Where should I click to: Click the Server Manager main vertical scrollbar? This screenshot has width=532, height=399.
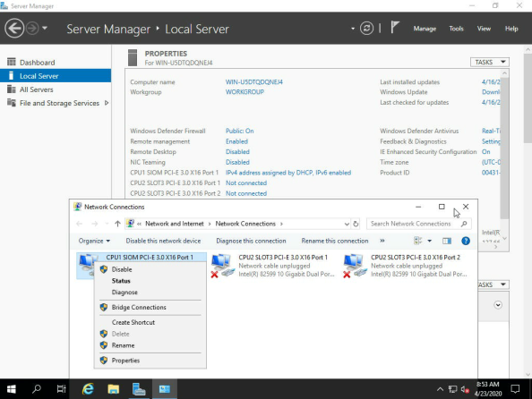point(528,98)
